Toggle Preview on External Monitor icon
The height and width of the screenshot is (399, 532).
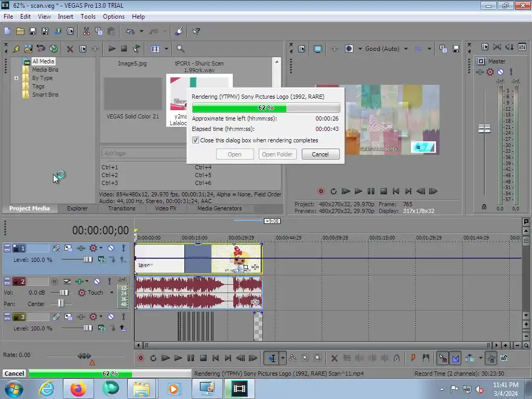tap(317, 49)
